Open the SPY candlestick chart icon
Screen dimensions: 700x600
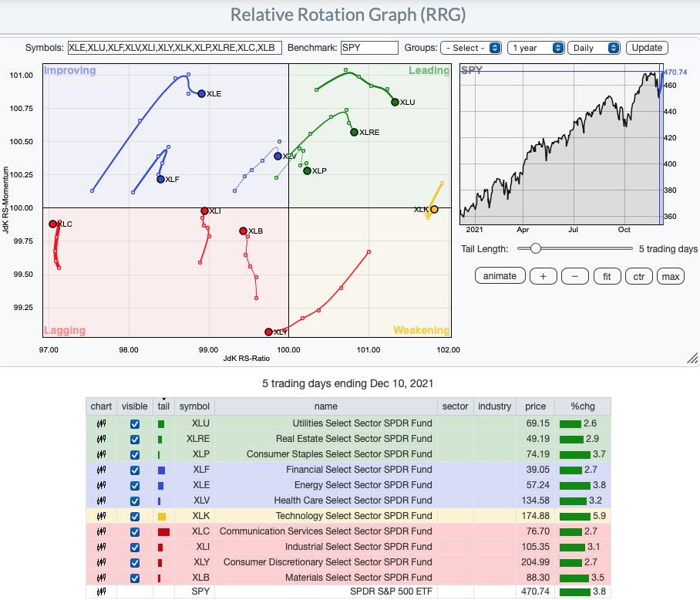click(x=101, y=593)
